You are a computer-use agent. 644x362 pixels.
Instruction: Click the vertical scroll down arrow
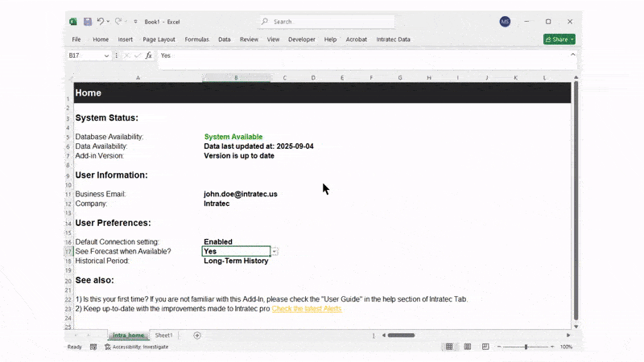[x=576, y=327]
